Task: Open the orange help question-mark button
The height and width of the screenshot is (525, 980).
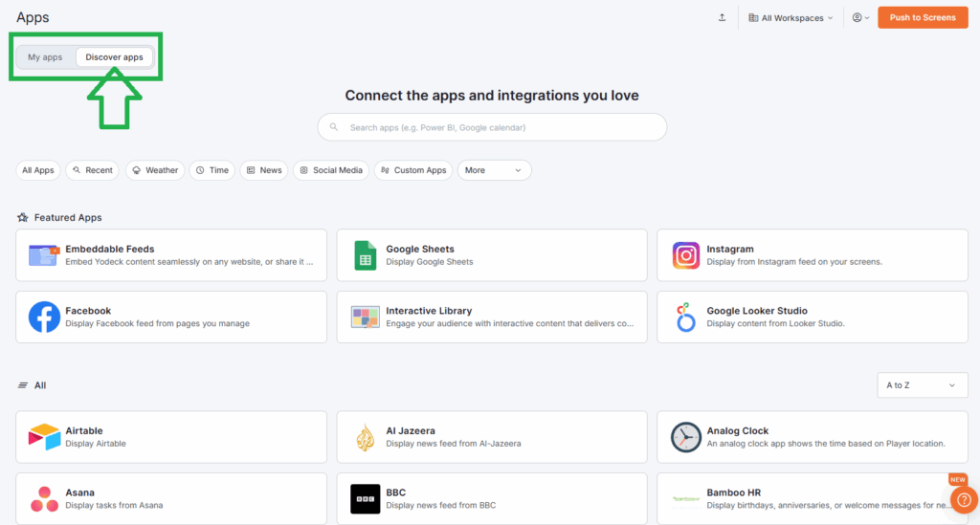Action: pos(963,500)
